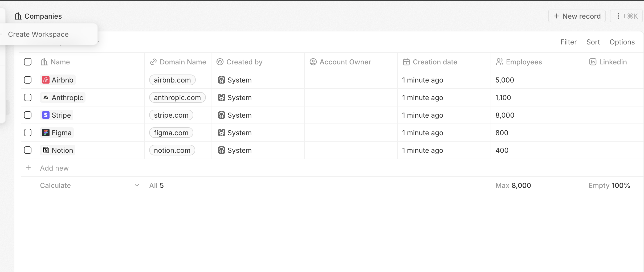Screen dimensions: 644x272
Task: Click the Notion employees value 400
Action: (x=502, y=150)
